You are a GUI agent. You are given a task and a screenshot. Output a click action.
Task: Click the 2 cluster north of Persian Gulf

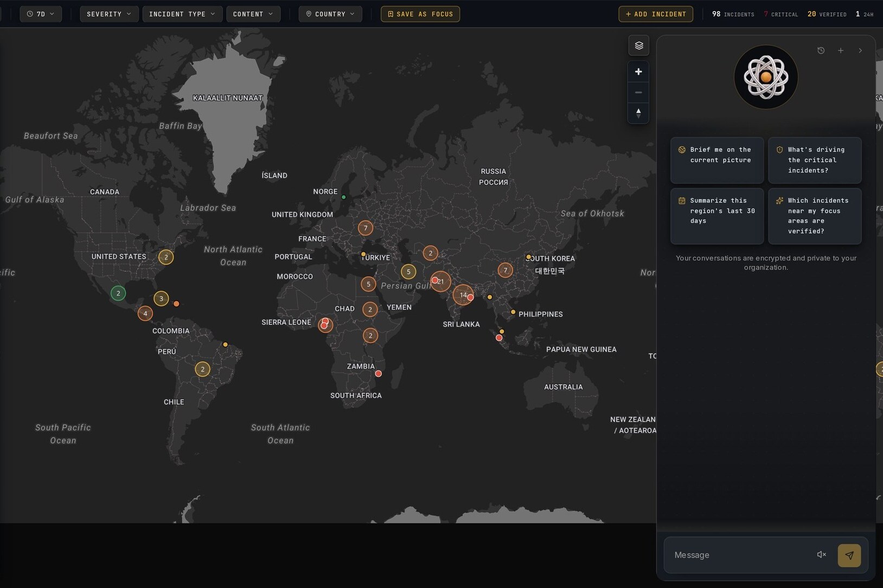coord(431,253)
